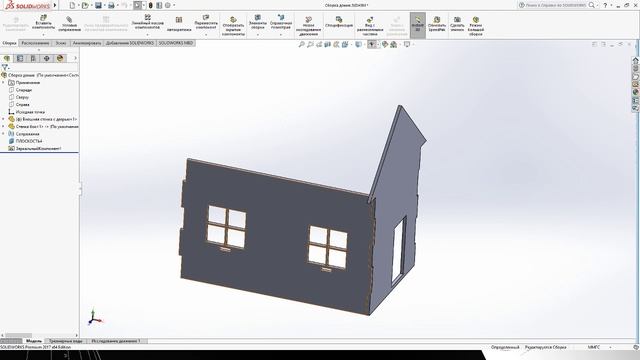Switch to Исследование движения 1 tab
640x360 pixels.
tap(117, 341)
